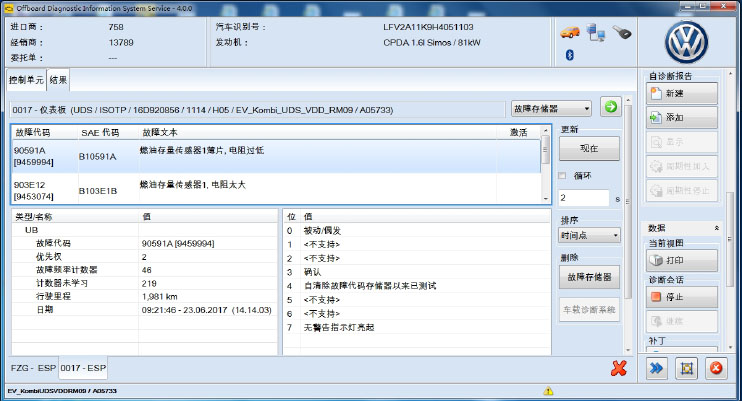This screenshot has width=742, height=401.
Task: Click the fault list scrollbar up arrow
Action: pyautogui.click(x=545, y=130)
